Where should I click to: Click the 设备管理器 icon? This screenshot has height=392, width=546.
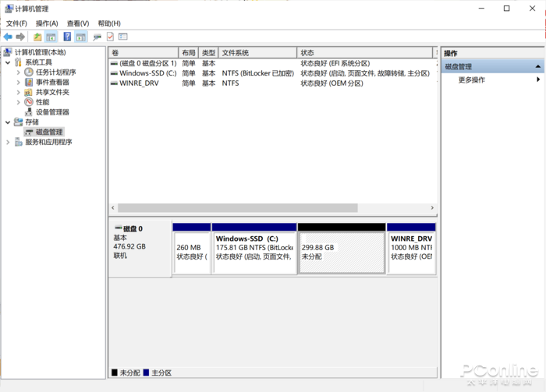click(x=29, y=112)
